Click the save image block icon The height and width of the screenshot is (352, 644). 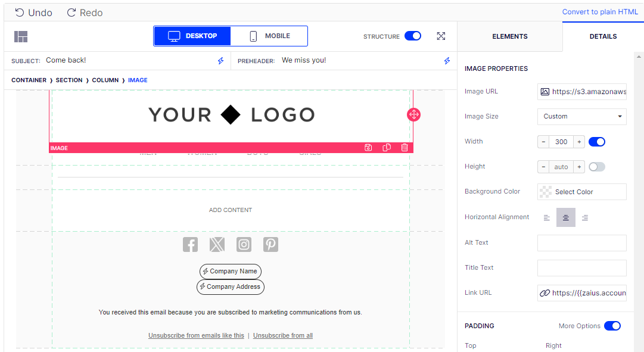[x=368, y=148]
